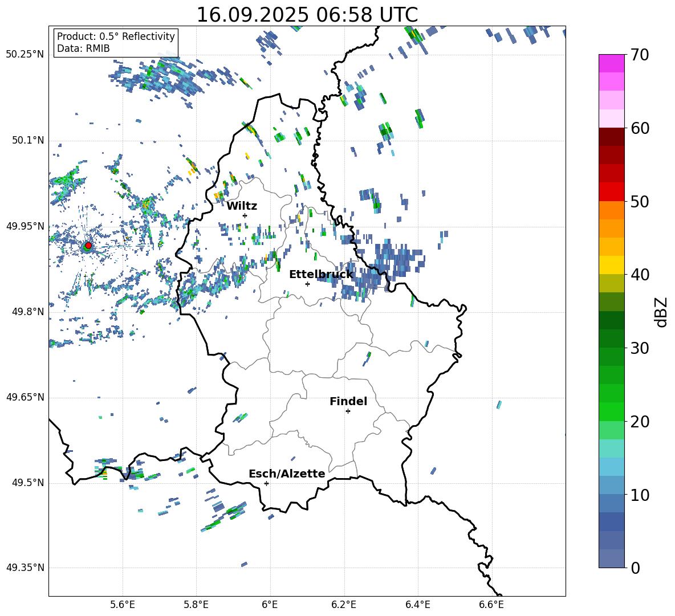
Task: Click the 49.95°N latitude label
Action: click(25, 226)
